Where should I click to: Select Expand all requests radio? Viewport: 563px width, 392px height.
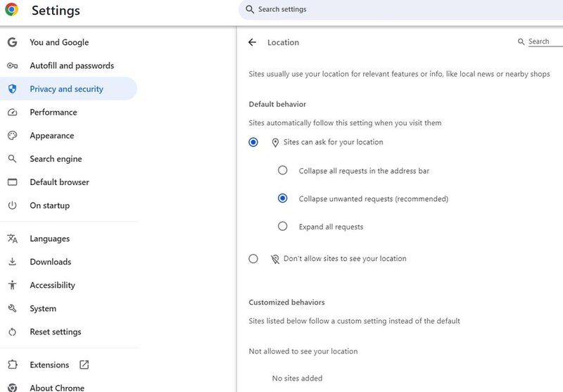click(x=283, y=226)
